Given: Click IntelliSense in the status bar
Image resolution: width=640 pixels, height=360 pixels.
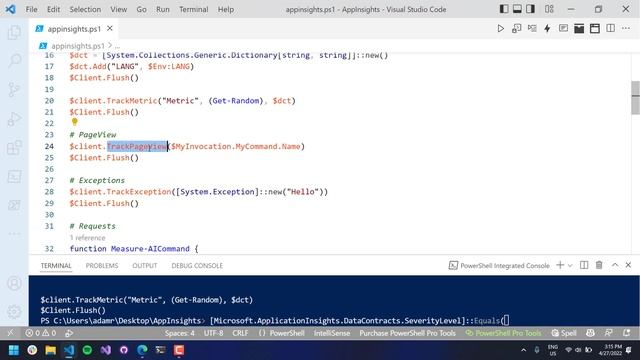Looking at the screenshot, I should pos(331,333).
